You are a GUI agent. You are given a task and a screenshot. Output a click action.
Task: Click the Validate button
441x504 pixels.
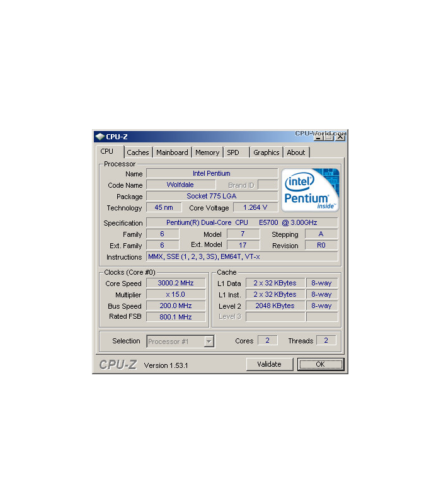pos(270,364)
